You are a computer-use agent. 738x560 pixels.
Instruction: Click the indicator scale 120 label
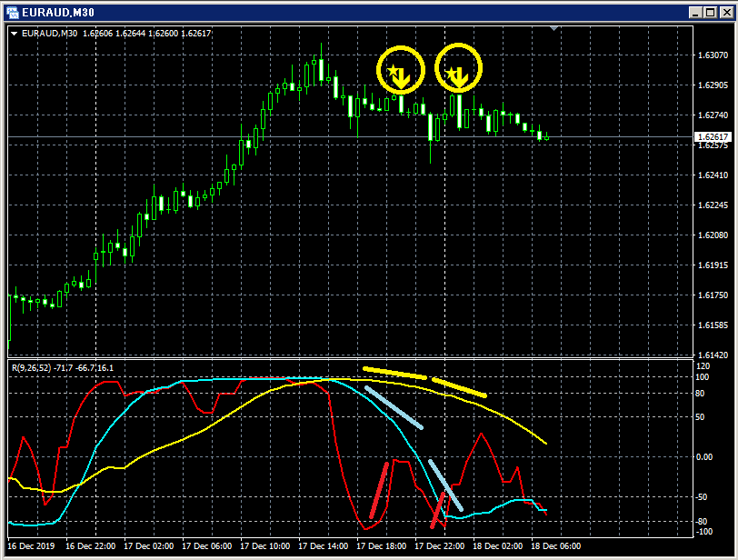[x=703, y=366]
